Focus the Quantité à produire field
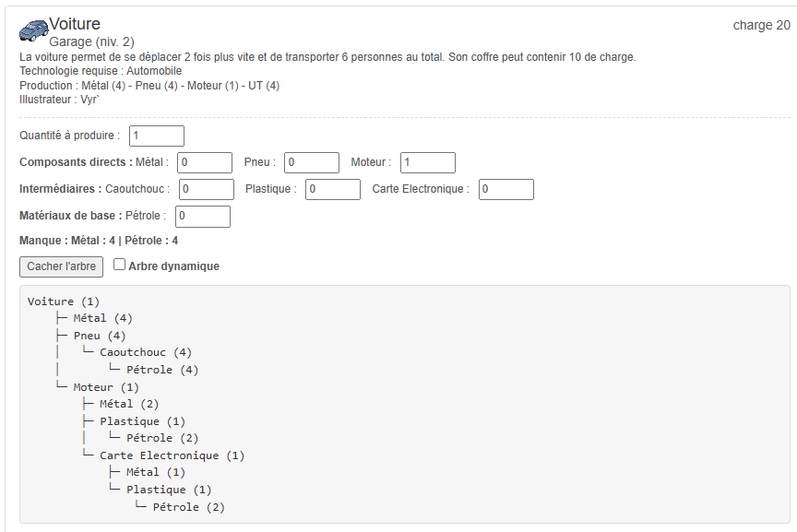797x532 pixels. [x=156, y=136]
